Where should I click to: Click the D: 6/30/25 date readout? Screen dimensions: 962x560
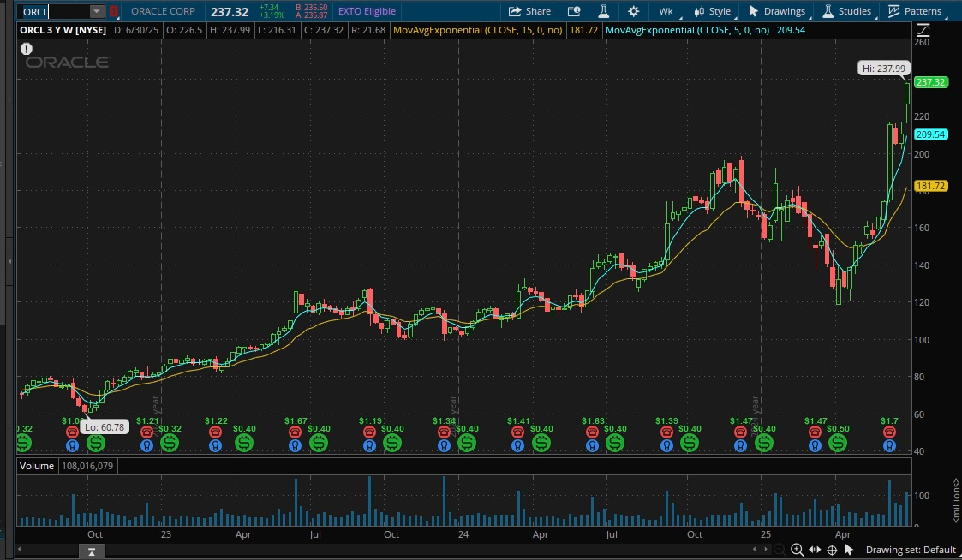(136, 29)
